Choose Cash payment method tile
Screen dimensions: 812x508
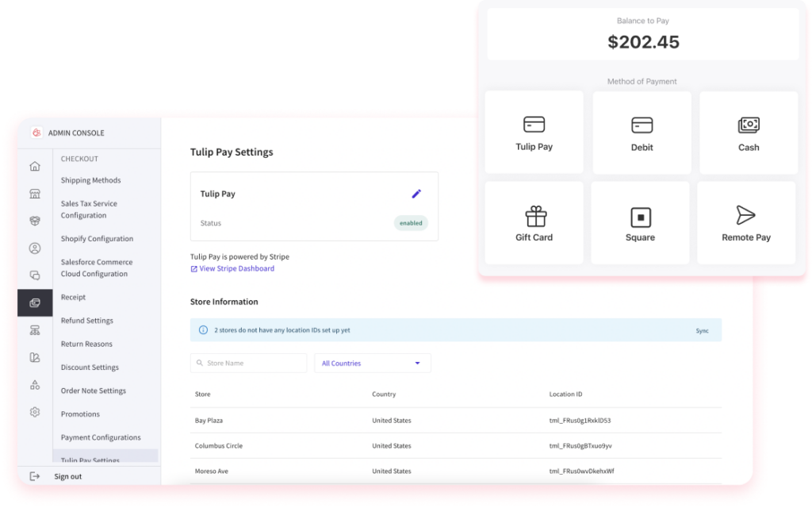point(749,133)
